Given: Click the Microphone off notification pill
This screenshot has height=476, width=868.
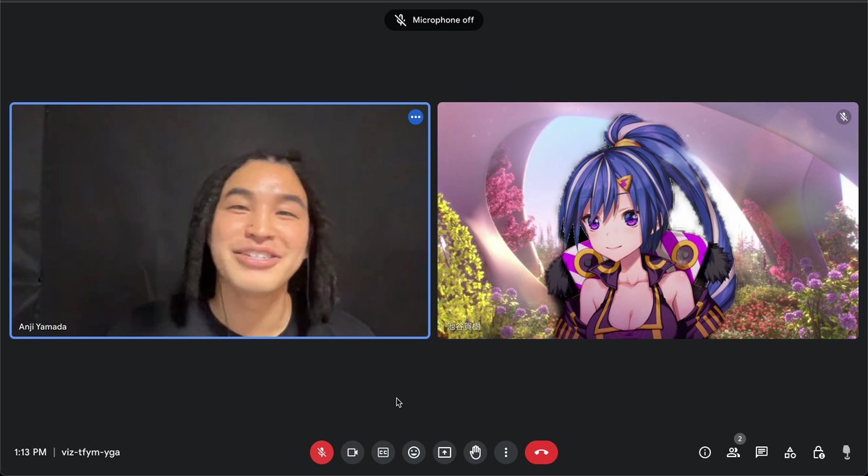Looking at the screenshot, I should [434, 20].
